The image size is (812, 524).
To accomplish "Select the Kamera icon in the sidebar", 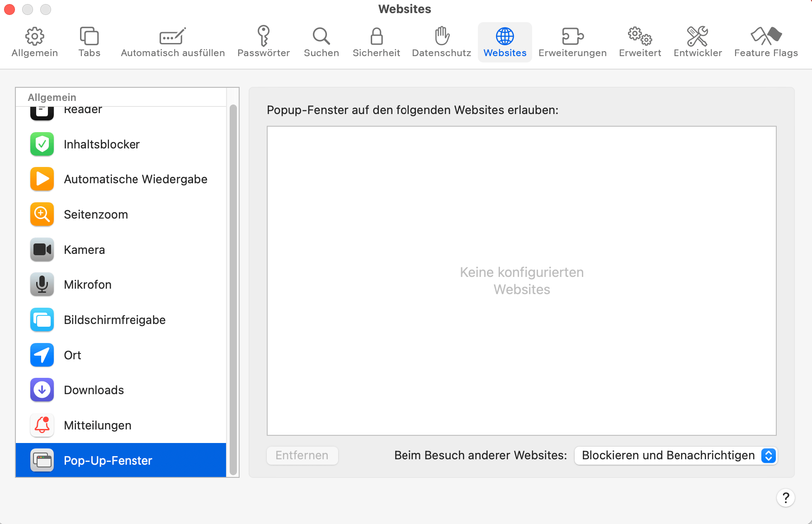I will point(42,249).
